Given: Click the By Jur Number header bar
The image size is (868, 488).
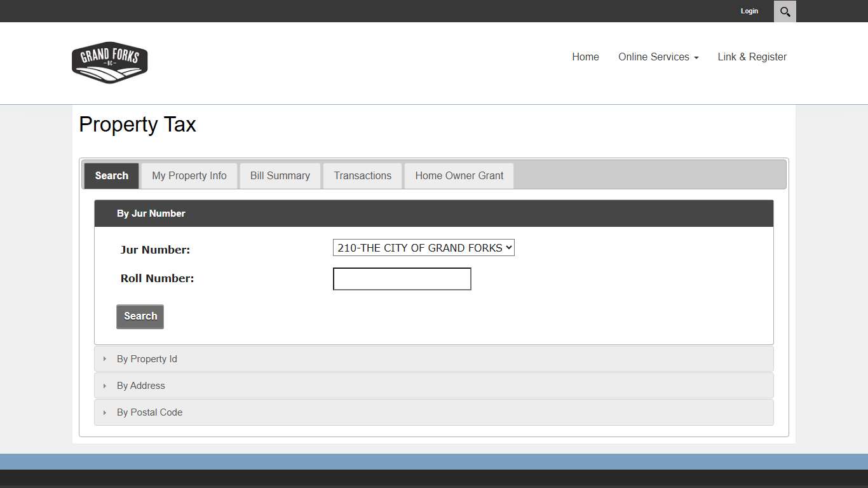Looking at the screenshot, I should point(434,213).
